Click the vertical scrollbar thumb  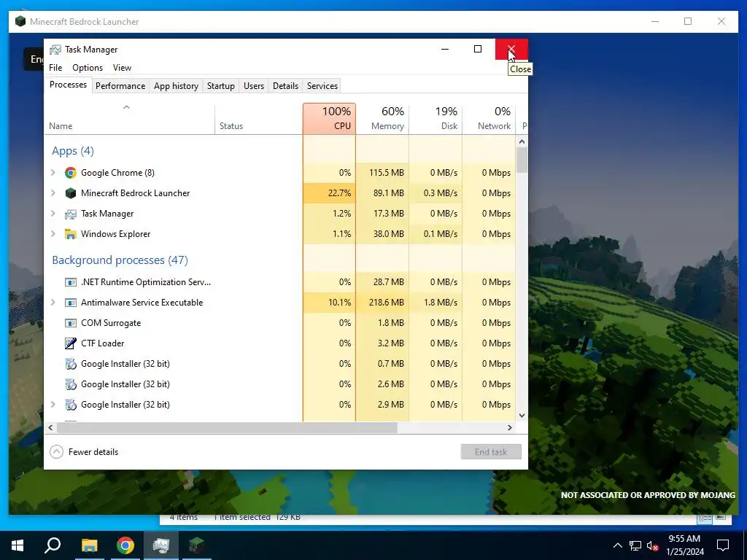(522, 160)
